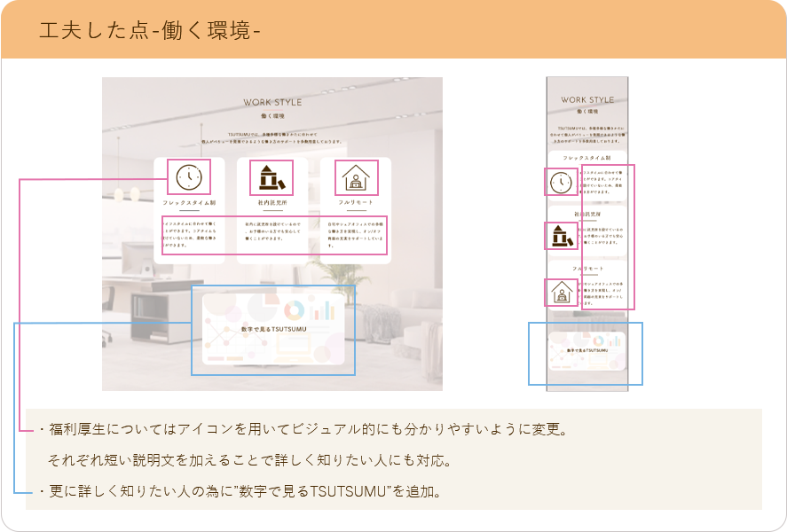This screenshot has width=787, height=532.
Task: Open the 数字で見るTSUTSUMU banner in desktop mockup
Action: [272, 330]
